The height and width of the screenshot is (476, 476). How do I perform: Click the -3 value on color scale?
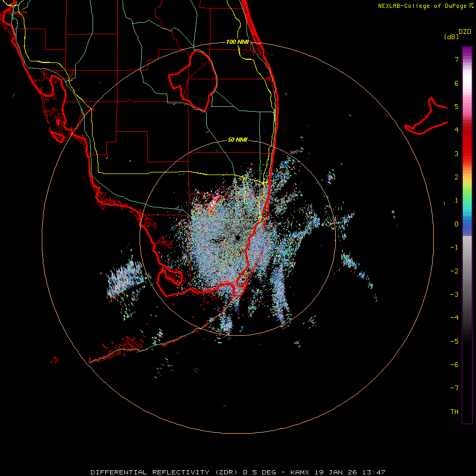click(454, 295)
